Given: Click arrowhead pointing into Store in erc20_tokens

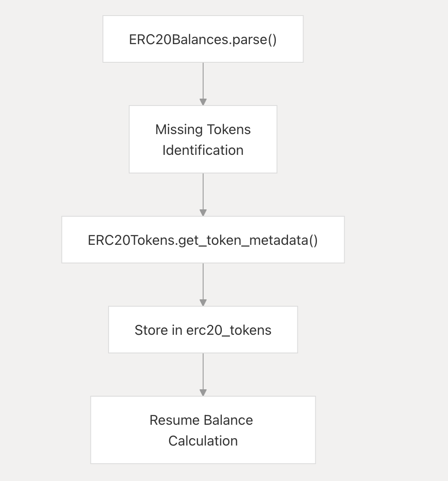Looking at the screenshot, I should [x=203, y=303].
